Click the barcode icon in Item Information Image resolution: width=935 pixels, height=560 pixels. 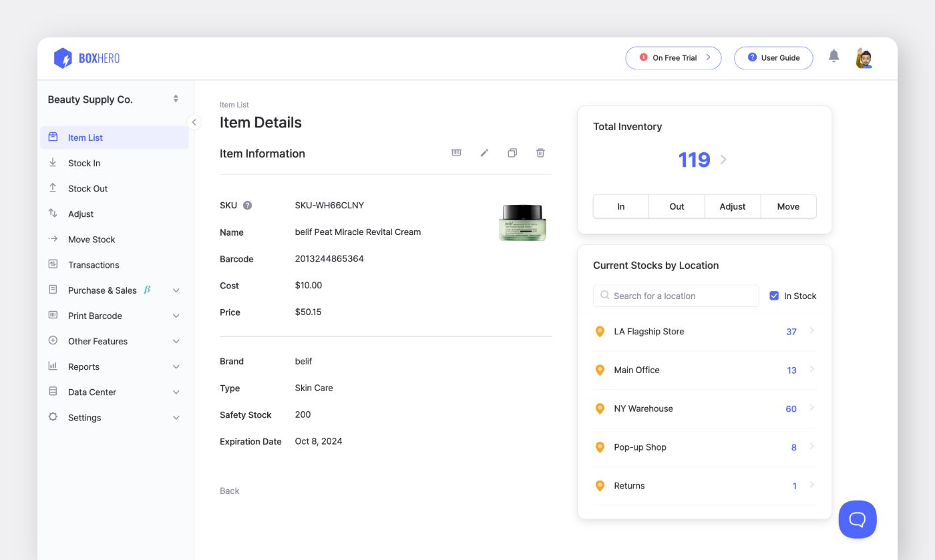point(456,153)
